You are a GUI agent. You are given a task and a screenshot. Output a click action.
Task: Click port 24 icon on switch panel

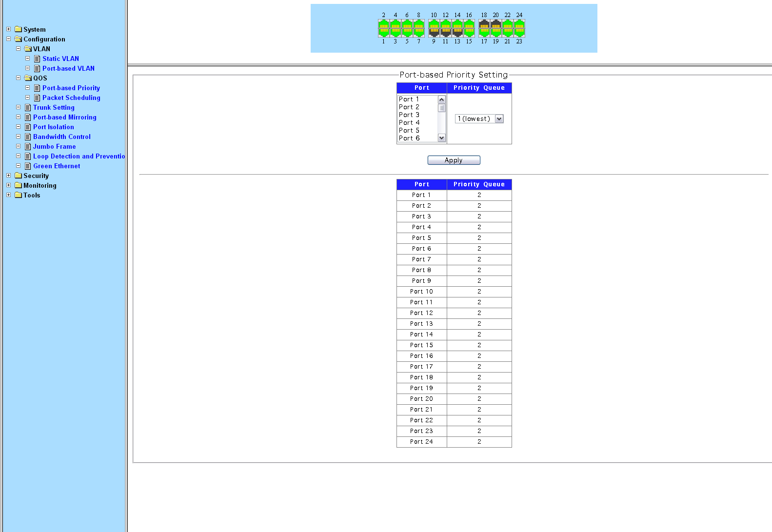(519, 24)
